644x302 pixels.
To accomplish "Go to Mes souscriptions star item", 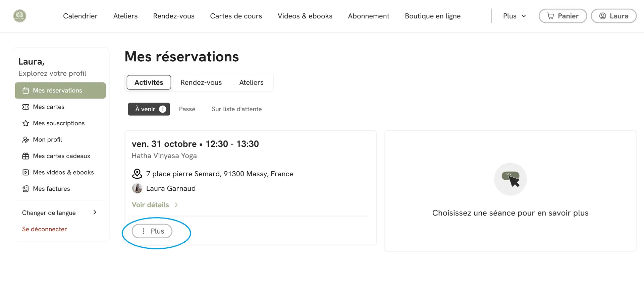I will click(x=59, y=123).
